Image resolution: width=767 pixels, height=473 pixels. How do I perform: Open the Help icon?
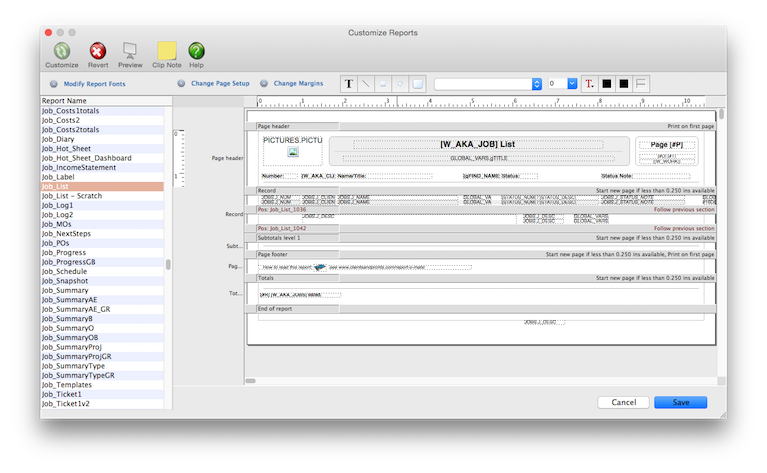[x=196, y=51]
